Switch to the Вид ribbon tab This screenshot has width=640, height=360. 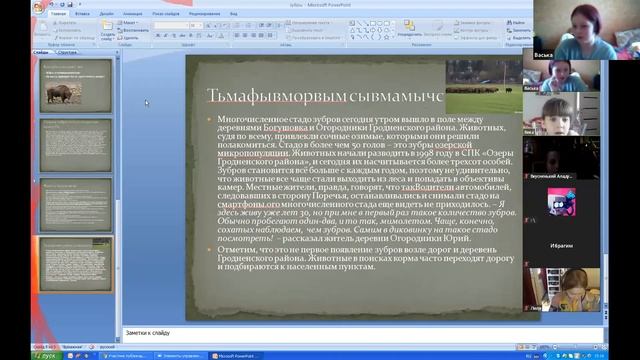(233, 14)
